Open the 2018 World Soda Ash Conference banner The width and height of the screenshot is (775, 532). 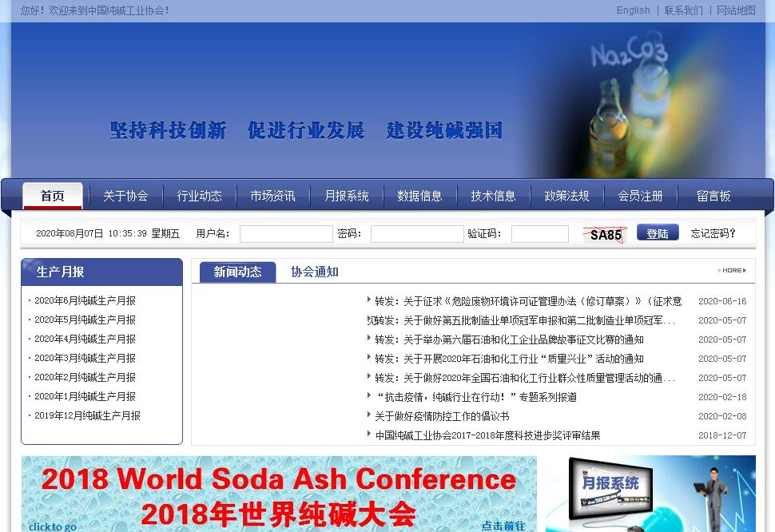pyautogui.click(x=279, y=494)
